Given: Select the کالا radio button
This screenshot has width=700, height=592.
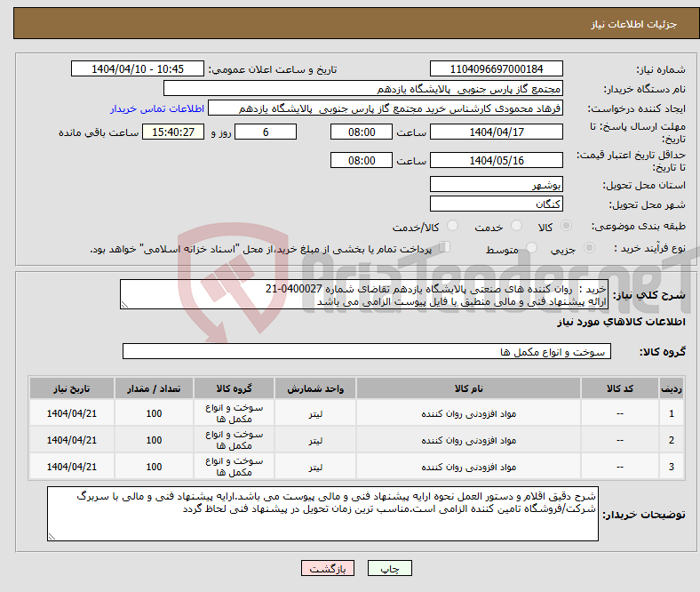Looking at the screenshot, I should [x=566, y=226].
